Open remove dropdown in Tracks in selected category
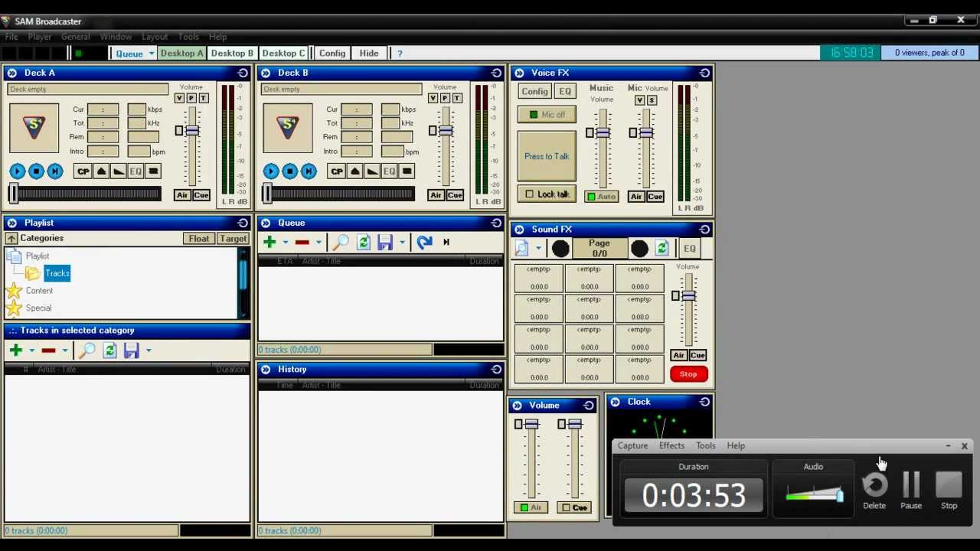This screenshot has width=980, height=551. tap(65, 351)
